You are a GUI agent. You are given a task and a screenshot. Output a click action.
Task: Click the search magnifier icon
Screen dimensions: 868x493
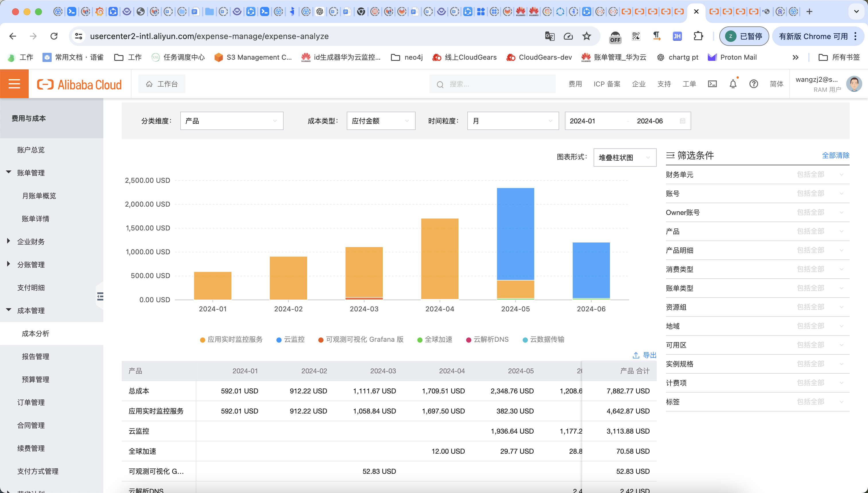click(440, 84)
